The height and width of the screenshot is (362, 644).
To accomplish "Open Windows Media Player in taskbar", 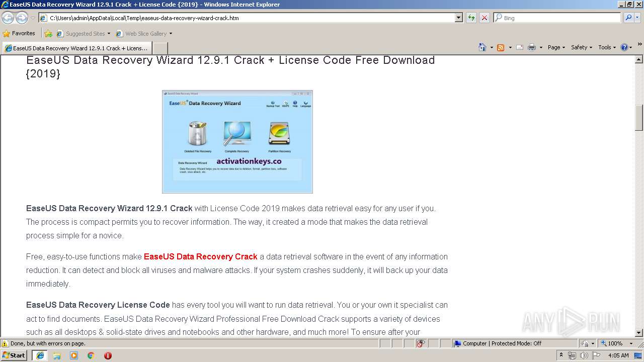I will point(74,355).
